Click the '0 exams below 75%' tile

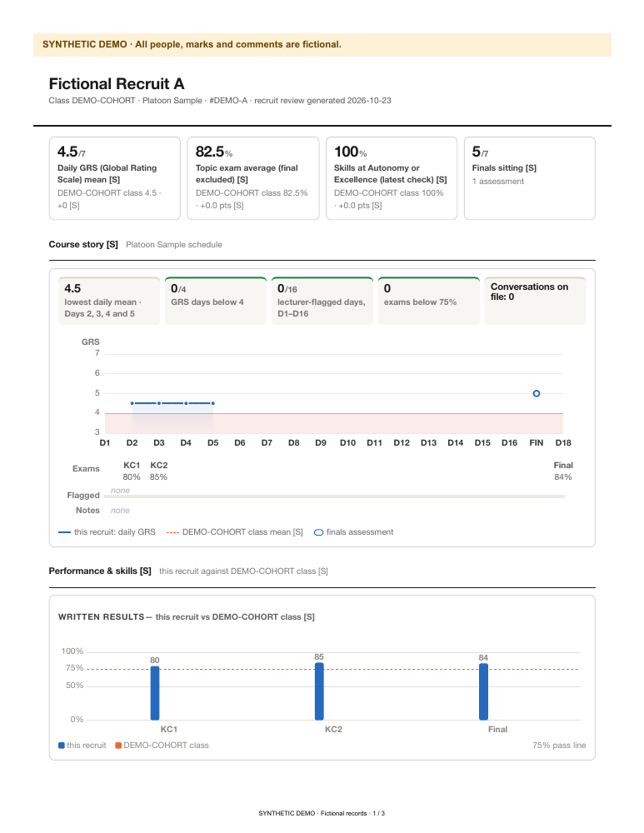coord(429,301)
